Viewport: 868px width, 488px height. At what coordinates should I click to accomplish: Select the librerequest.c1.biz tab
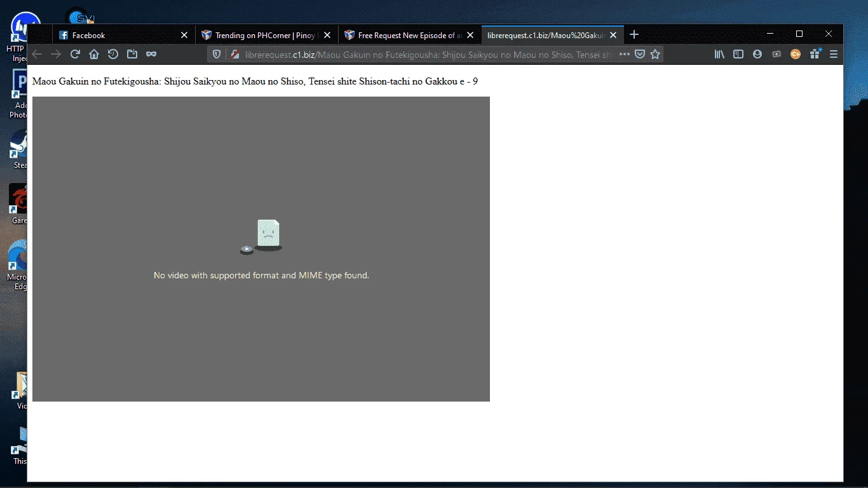[552, 36]
